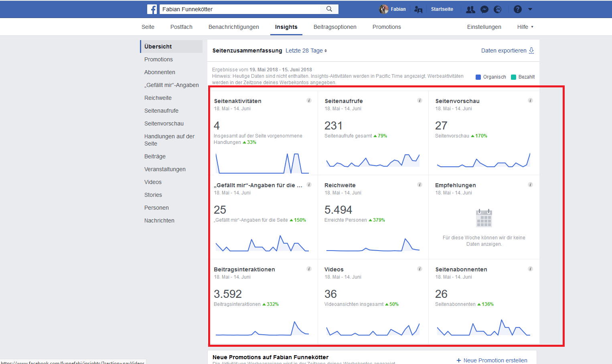Click info icon on Seitenaktivitäten card
The height and width of the screenshot is (364, 612).
pos(309,101)
